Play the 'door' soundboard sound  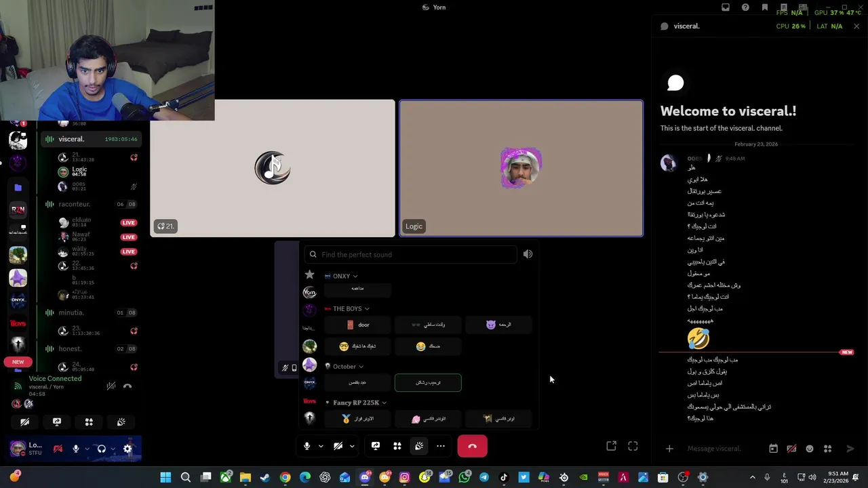pos(357,325)
